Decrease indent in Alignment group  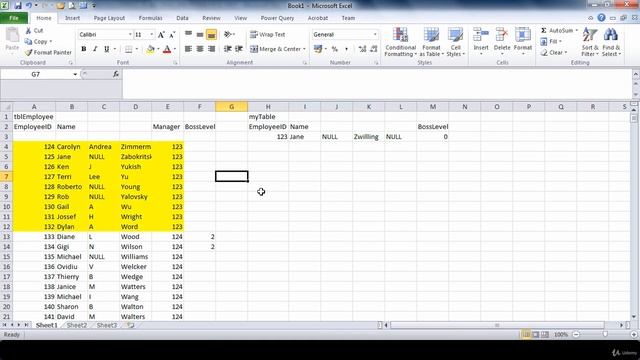(x=228, y=49)
